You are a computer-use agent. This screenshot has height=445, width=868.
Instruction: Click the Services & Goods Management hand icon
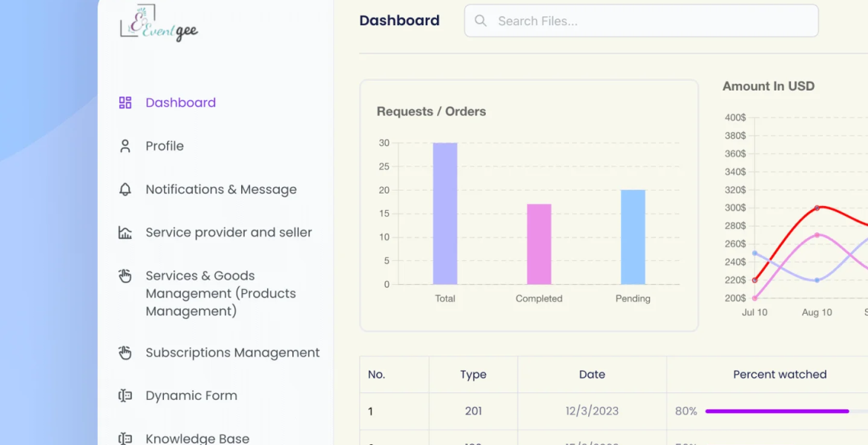tap(125, 276)
